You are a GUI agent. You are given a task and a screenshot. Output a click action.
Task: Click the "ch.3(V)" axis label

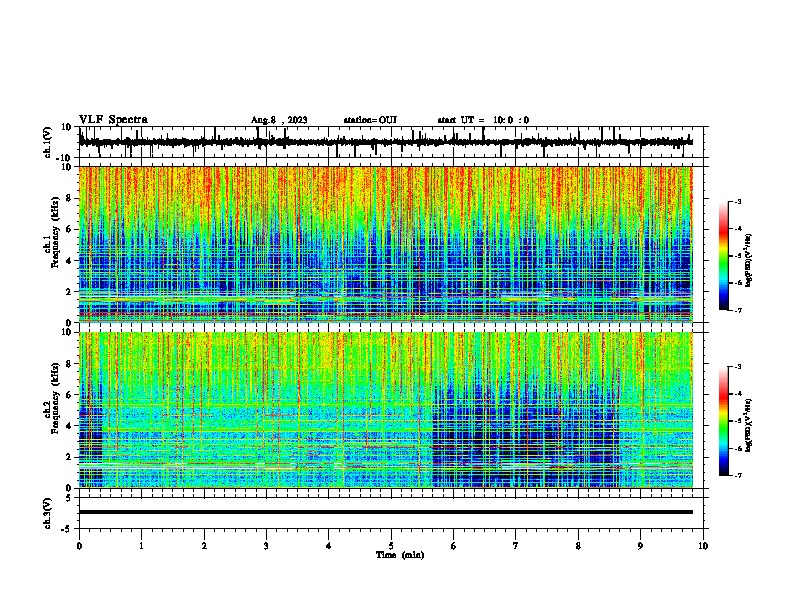[x=47, y=514]
